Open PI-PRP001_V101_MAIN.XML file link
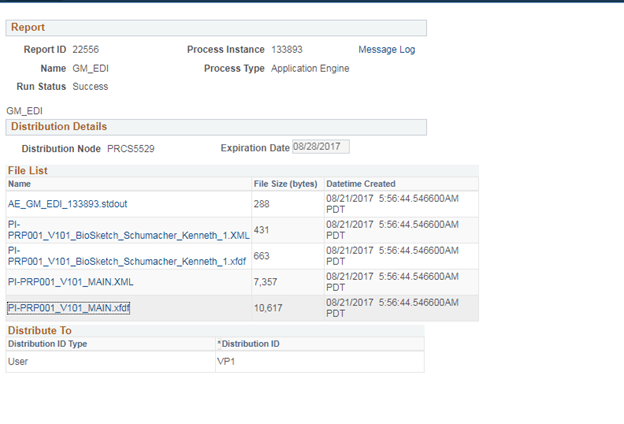This screenshot has height=424, width=624. pos(70,282)
